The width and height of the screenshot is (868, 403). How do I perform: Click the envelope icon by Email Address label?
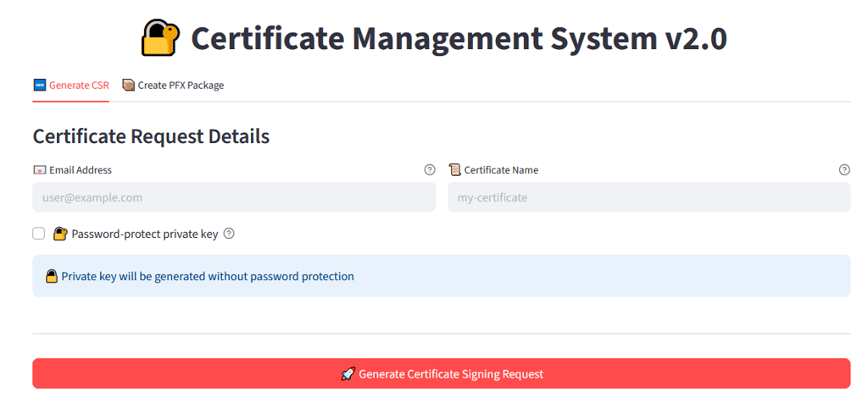click(39, 169)
